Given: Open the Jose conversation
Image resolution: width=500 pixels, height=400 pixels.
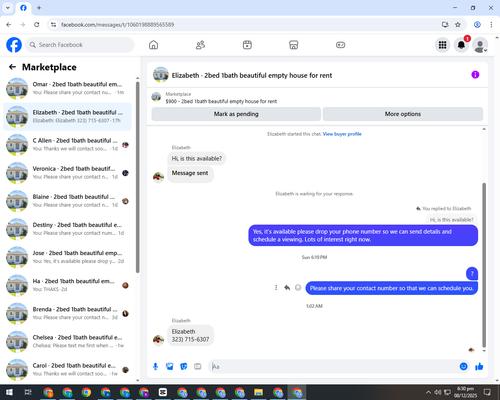Looking at the screenshot, I should [67, 257].
